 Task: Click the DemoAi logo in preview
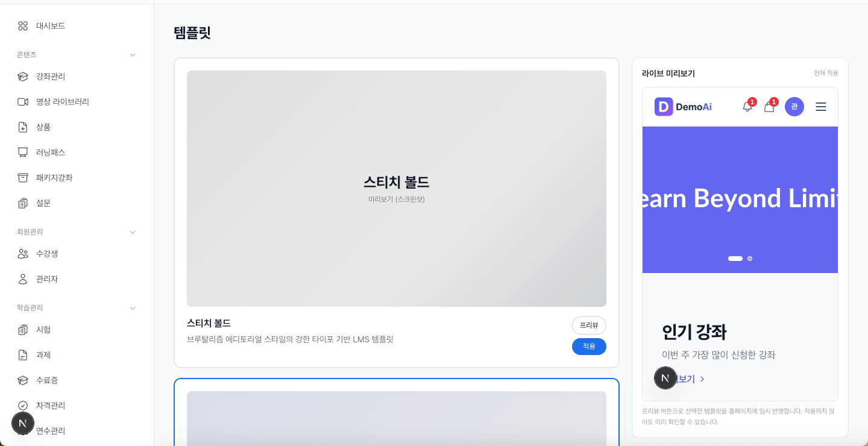[x=683, y=107]
